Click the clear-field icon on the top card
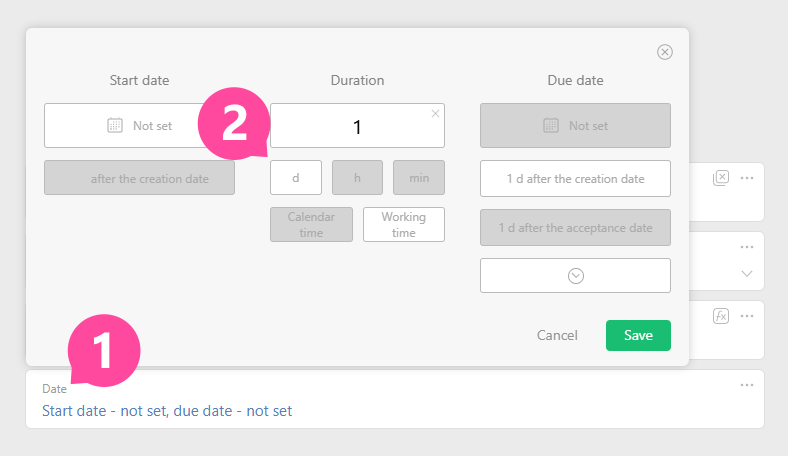This screenshot has width=788, height=456. point(721,177)
